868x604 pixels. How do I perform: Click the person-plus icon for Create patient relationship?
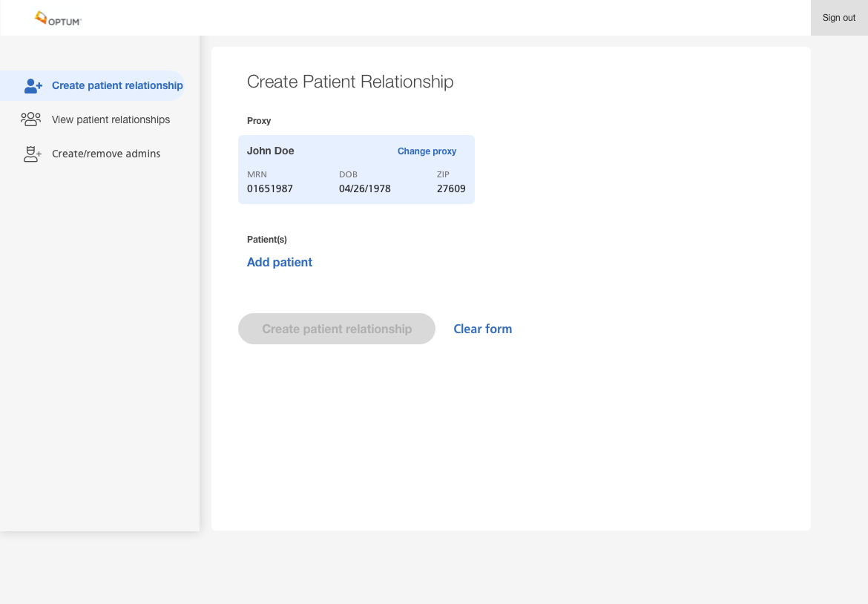(33, 86)
